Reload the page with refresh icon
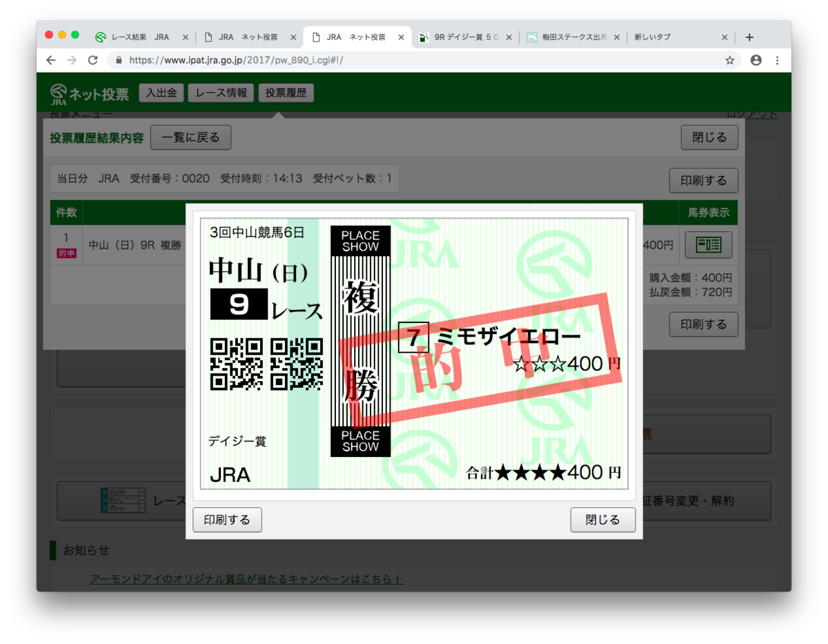This screenshot has height=644, width=828. tap(93, 60)
